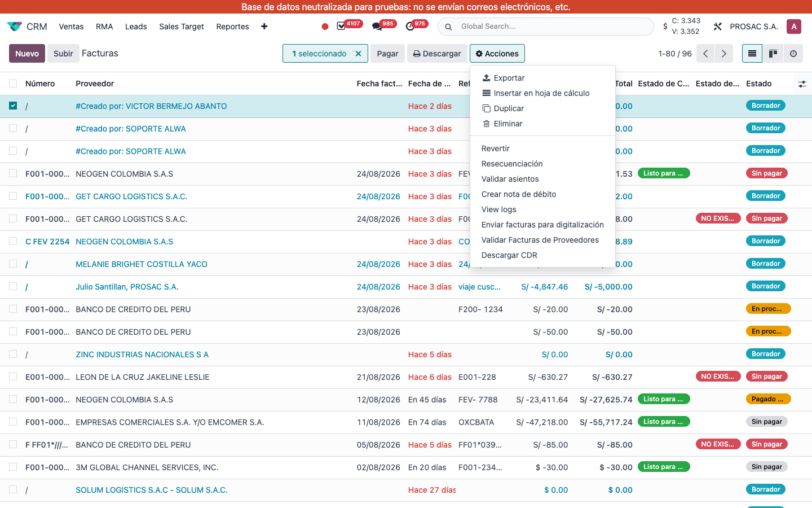This screenshot has height=508, width=812.
Task: Open activities icon with 4107 badge
Action: 341,27
